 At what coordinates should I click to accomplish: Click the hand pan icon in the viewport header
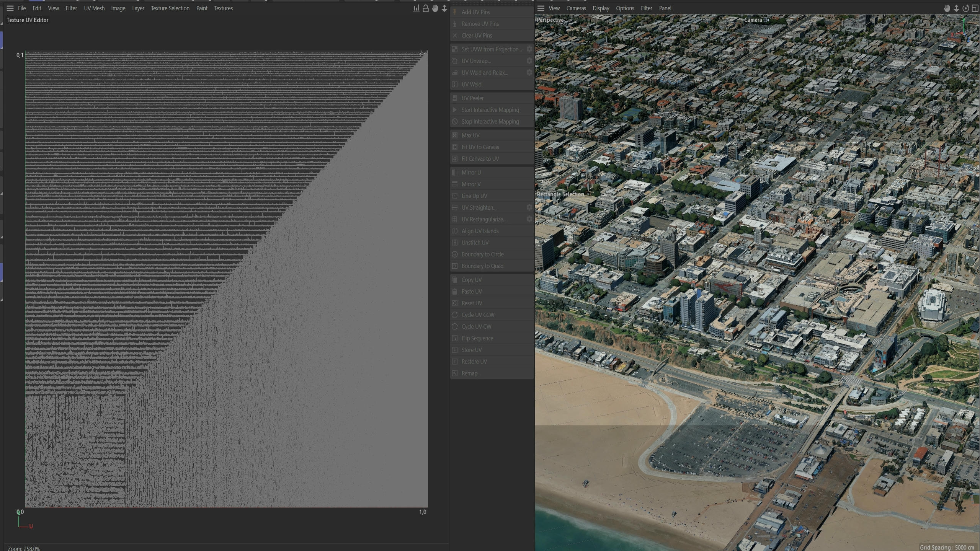(947, 8)
